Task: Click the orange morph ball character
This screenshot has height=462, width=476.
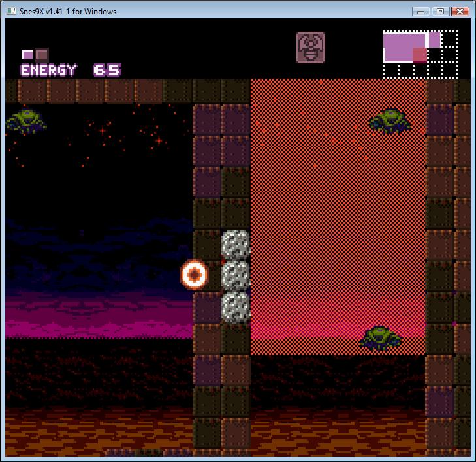Action: tap(195, 274)
